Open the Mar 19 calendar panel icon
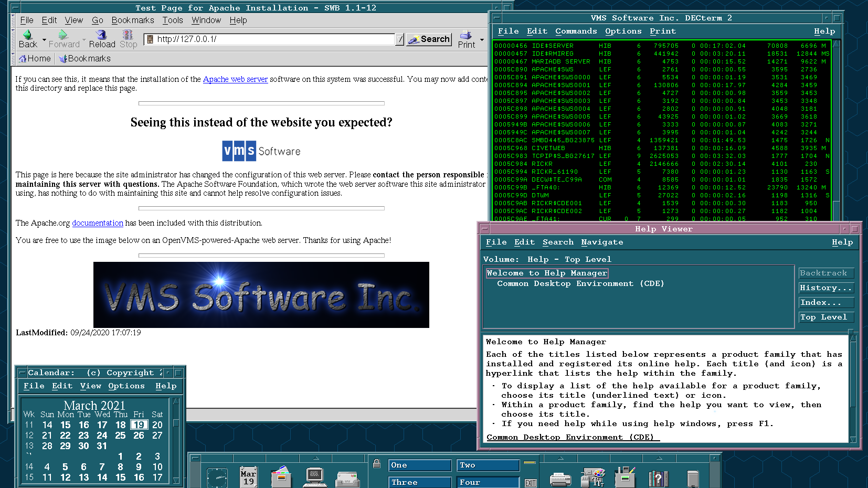 pos(248,476)
